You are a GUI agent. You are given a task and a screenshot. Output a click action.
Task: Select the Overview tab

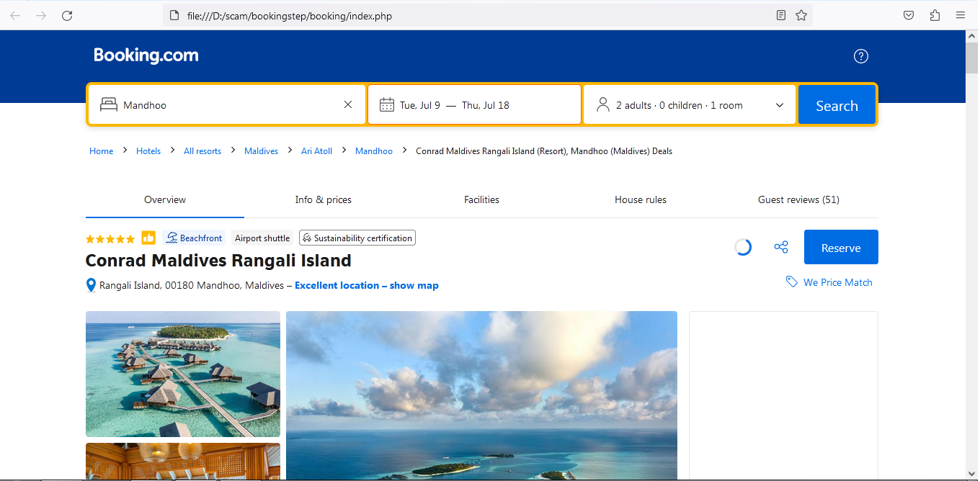click(165, 199)
